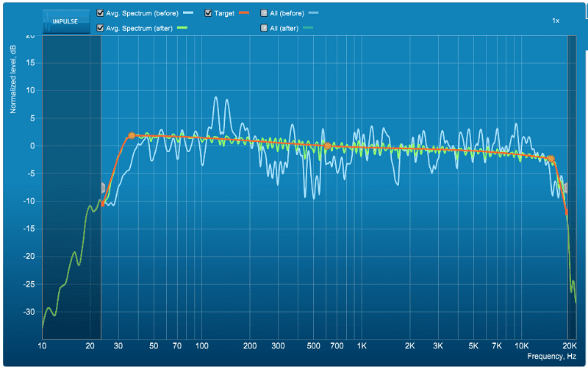This screenshot has height=369, width=588.
Task: Click red target endpoint at low frequency
Action: (x=103, y=204)
